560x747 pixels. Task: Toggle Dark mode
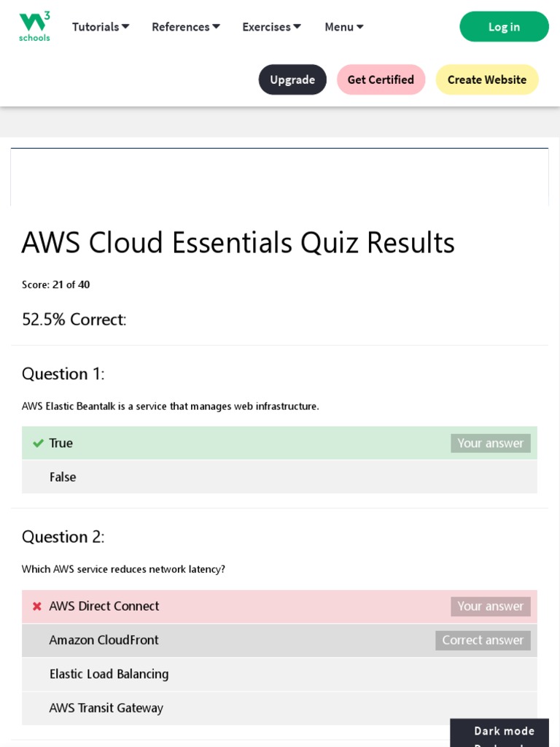pos(504,731)
